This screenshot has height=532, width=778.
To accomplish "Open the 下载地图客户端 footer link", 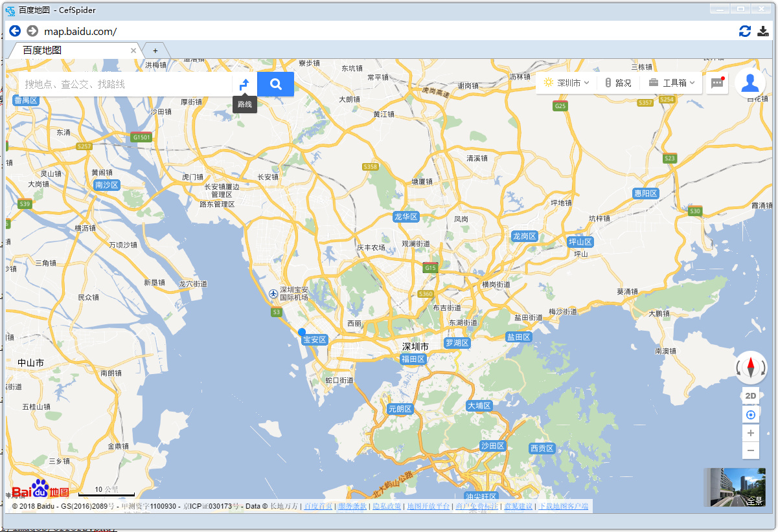I will pos(563,506).
